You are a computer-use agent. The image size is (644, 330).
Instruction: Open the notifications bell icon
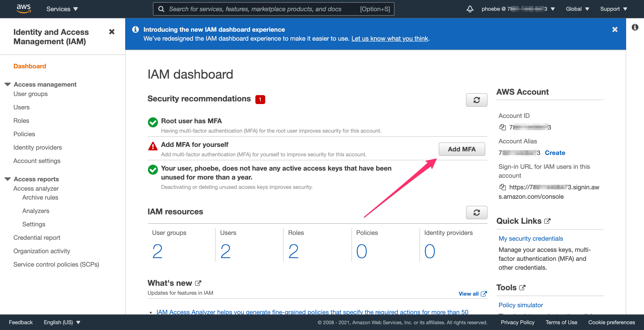tap(470, 9)
